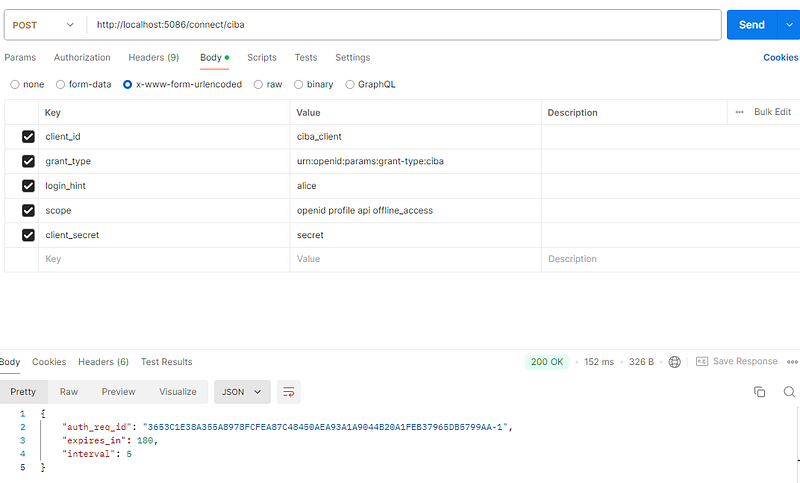This screenshot has height=483, width=800.
Task: Click the response search magnifier icon
Action: [789, 392]
